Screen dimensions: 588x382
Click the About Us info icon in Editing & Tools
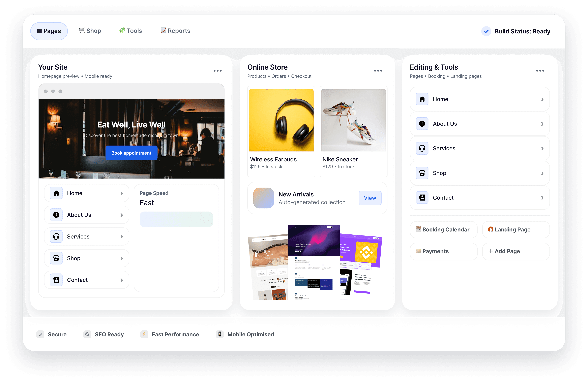(422, 124)
